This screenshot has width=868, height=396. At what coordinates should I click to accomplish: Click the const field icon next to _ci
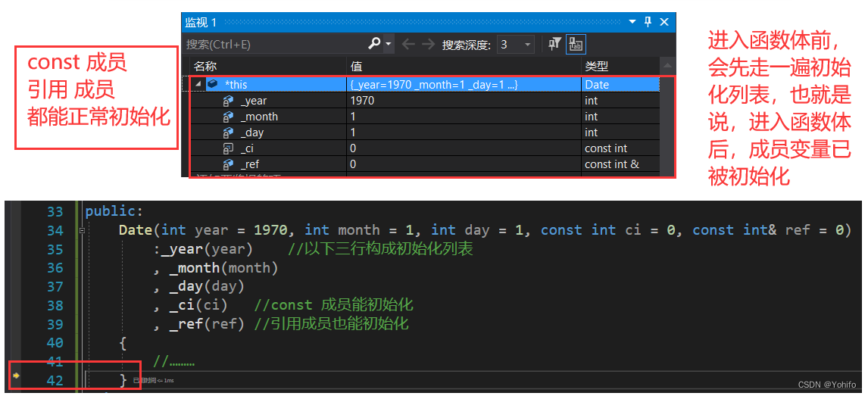pyautogui.click(x=228, y=148)
